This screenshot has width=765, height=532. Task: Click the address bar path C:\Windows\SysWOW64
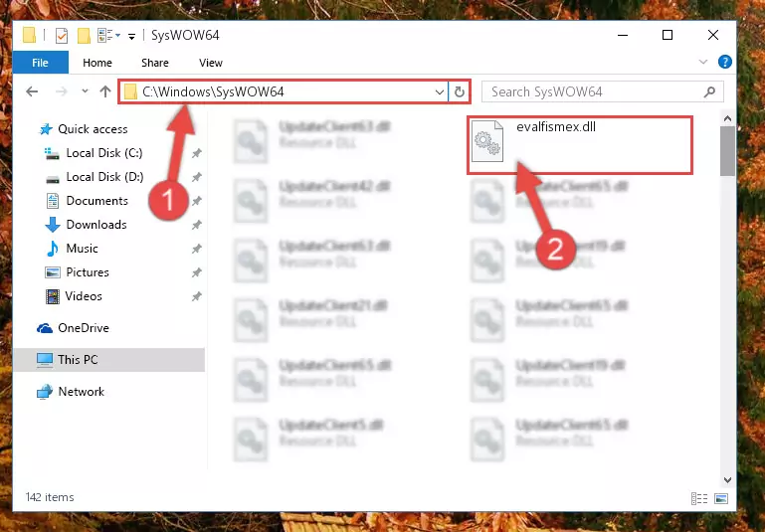[213, 91]
